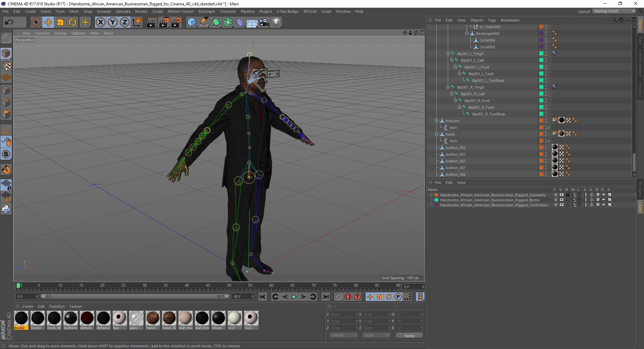Open Edit Render Settings icon

click(176, 22)
